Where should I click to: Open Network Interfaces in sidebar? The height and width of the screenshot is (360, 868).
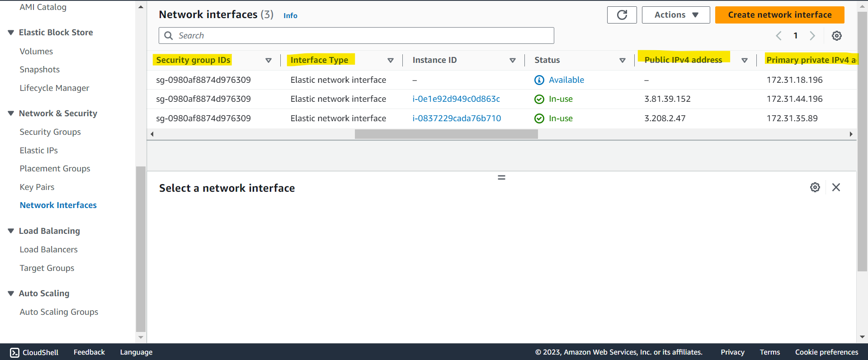click(58, 205)
